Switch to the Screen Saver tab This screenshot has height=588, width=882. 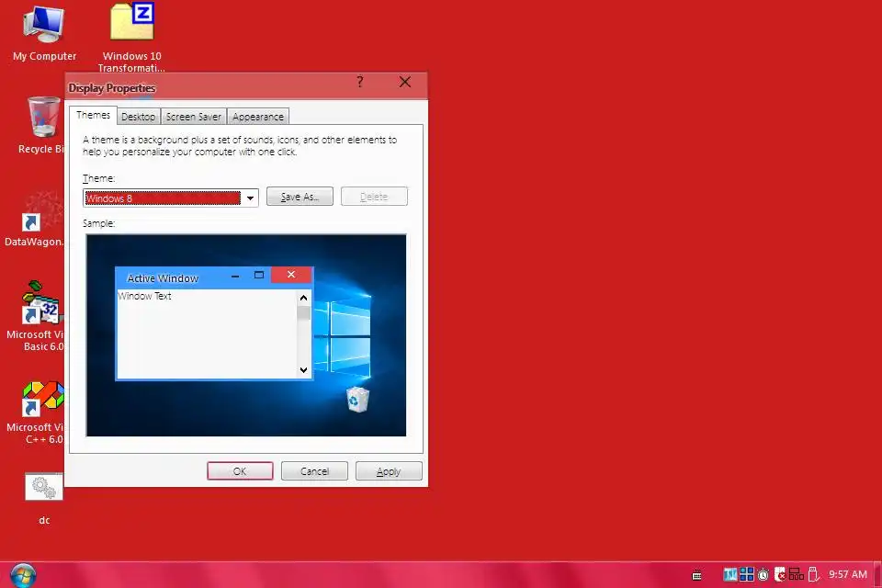[x=194, y=117]
